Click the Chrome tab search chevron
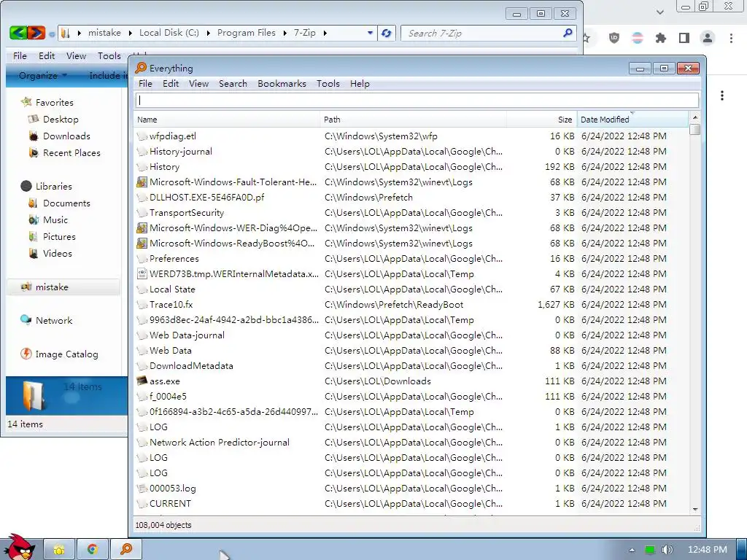747x560 pixels. click(659, 12)
